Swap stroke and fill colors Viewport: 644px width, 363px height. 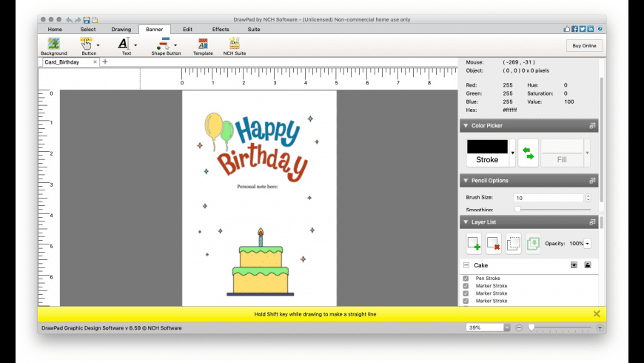click(529, 153)
